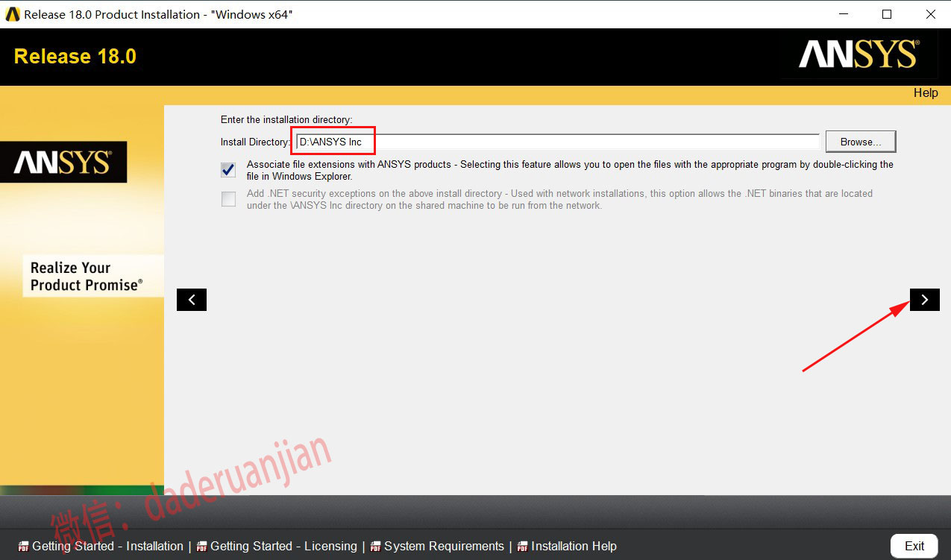Toggle the .NET security exceptions checkbox

[x=228, y=199]
